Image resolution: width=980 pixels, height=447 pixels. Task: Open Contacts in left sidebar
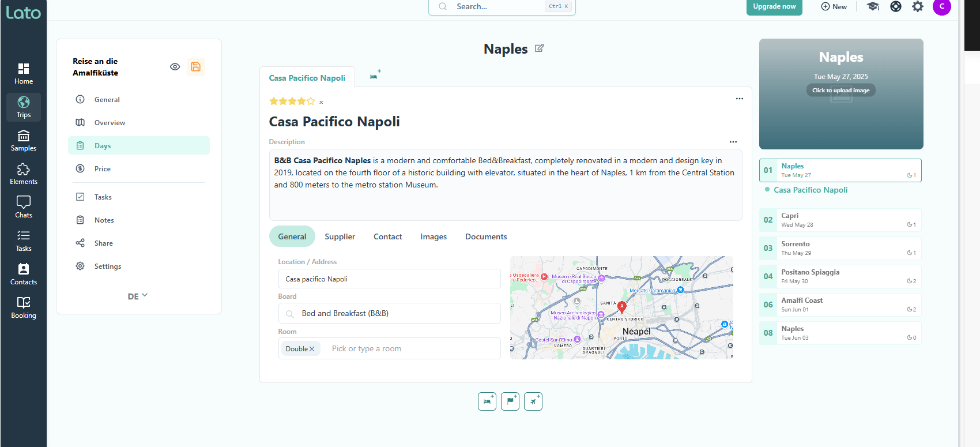[24, 274]
